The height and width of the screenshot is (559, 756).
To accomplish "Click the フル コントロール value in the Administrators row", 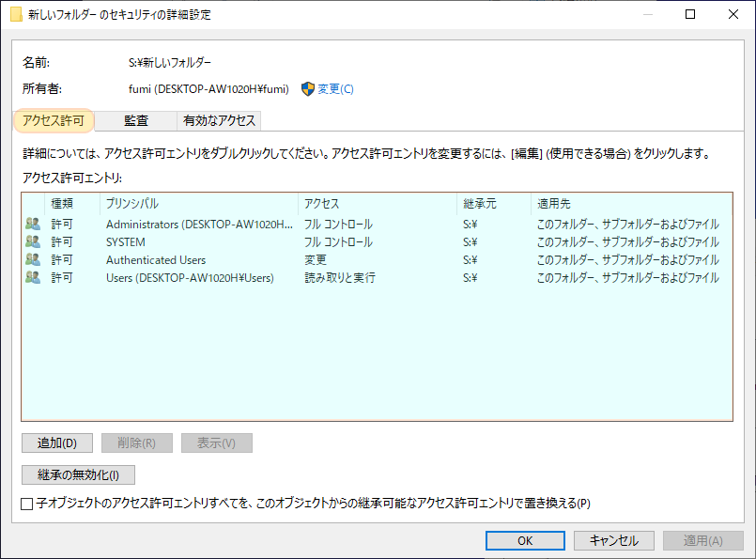I will [338, 225].
